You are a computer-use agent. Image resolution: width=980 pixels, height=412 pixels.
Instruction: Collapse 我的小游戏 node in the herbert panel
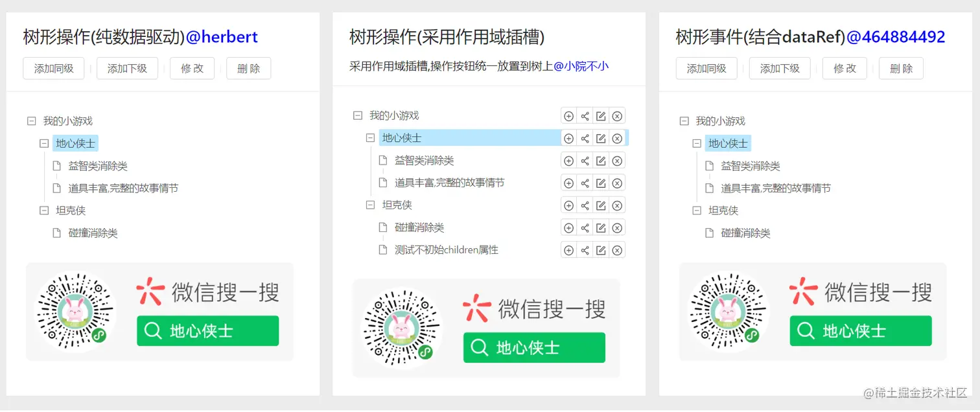[31, 121]
